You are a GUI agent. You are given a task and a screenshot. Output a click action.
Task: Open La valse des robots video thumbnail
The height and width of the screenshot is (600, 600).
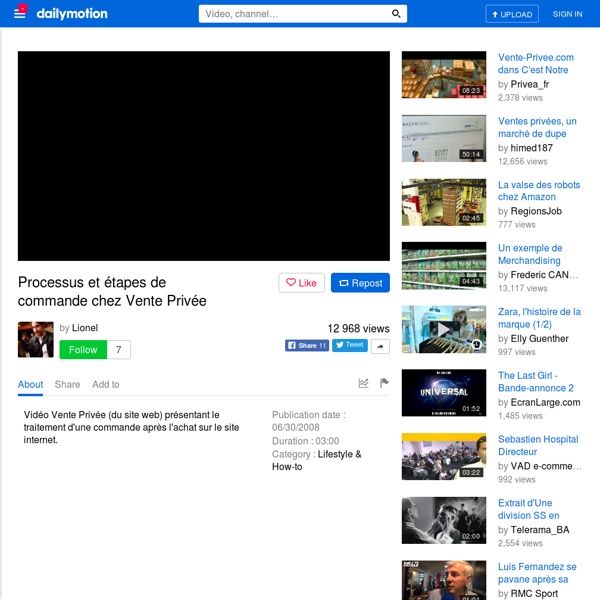coord(444,202)
